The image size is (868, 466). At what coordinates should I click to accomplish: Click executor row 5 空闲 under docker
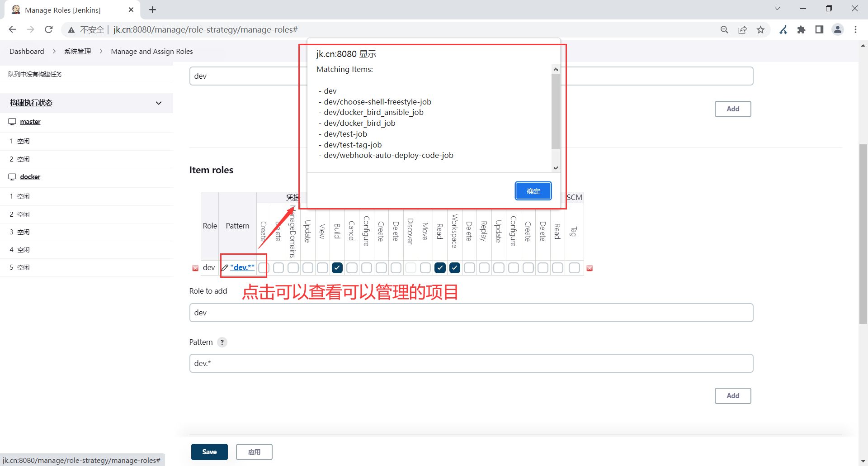coord(87,267)
